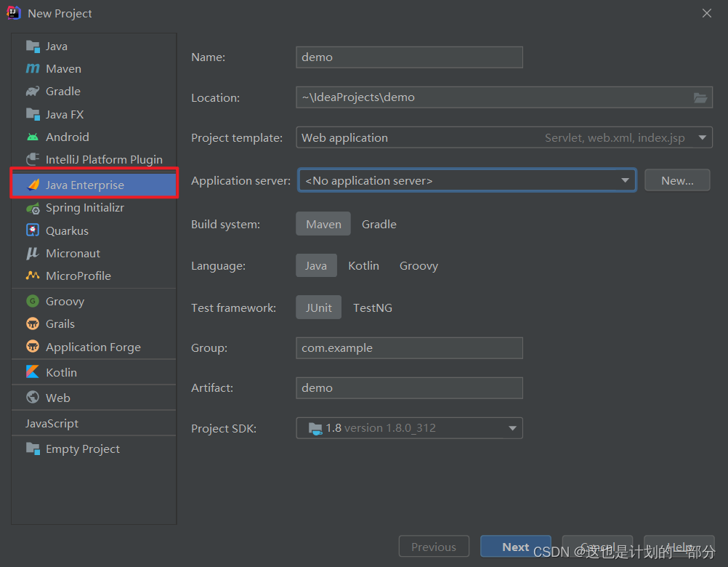Image resolution: width=728 pixels, height=567 pixels.
Task: Select the IntelliJ Platform Plugin icon
Action: (33, 159)
